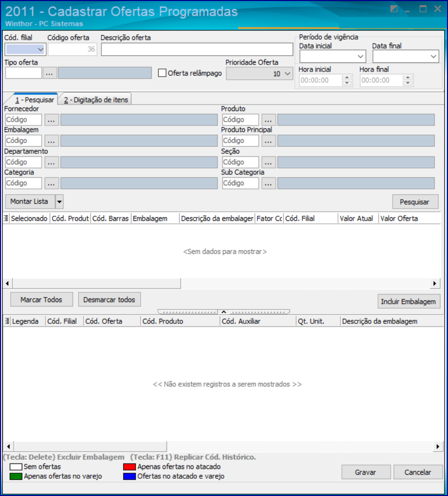Focus Embalagem Código field
This screenshot has width=448, height=496.
click(x=23, y=141)
